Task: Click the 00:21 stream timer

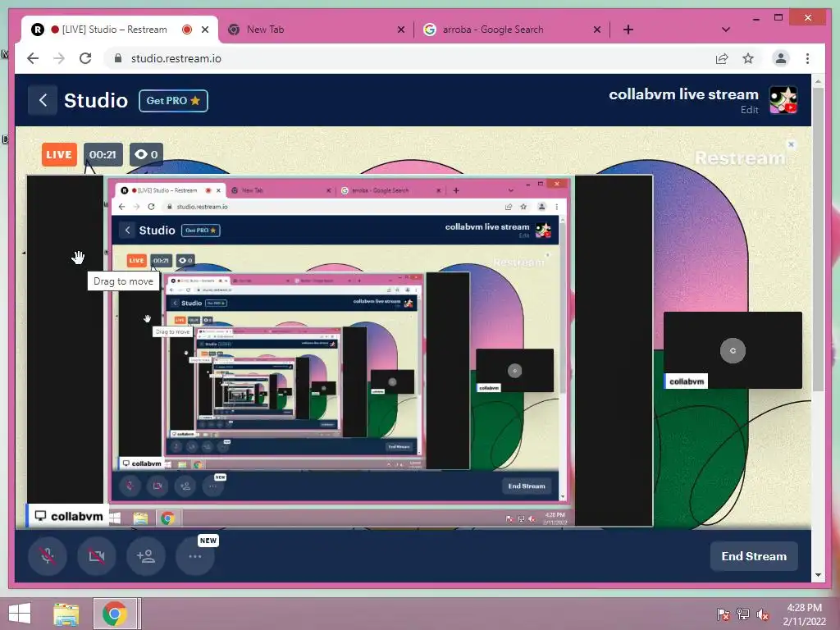Action: pyautogui.click(x=103, y=155)
